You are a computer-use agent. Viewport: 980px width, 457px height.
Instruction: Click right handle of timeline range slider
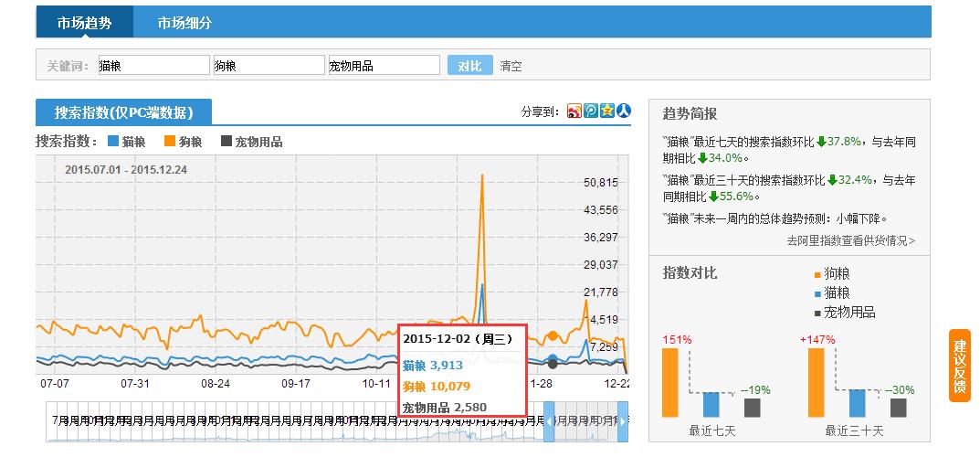tap(623, 421)
